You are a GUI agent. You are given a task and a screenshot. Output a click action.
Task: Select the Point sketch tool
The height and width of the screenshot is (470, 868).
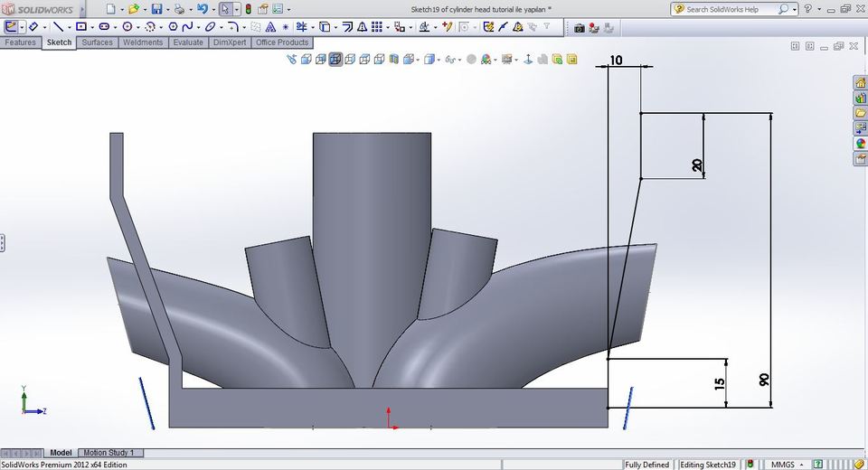(285, 26)
